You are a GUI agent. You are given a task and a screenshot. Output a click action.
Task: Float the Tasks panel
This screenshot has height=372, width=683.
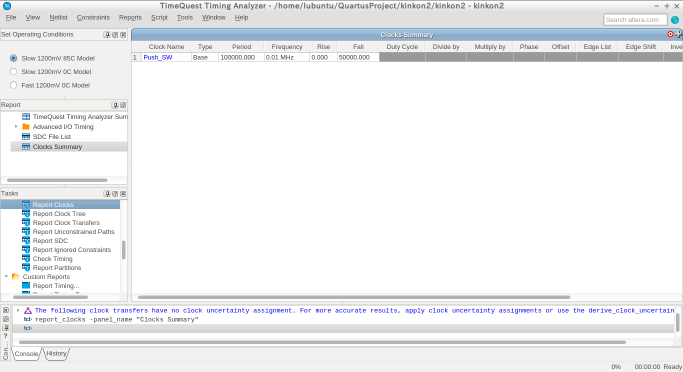click(x=115, y=193)
